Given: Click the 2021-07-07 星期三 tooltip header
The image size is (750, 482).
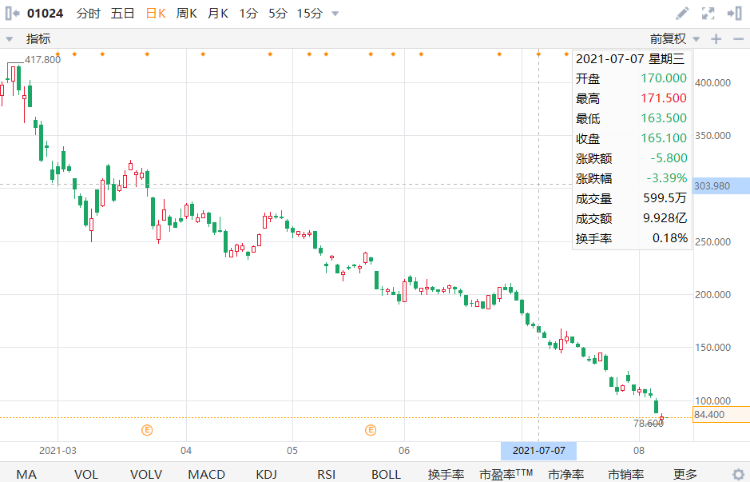Looking at the screenshot, I should pos(630,59).
